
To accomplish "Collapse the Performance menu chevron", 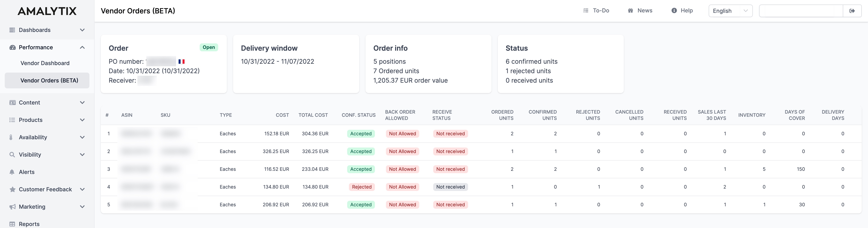I will point(82,47).
